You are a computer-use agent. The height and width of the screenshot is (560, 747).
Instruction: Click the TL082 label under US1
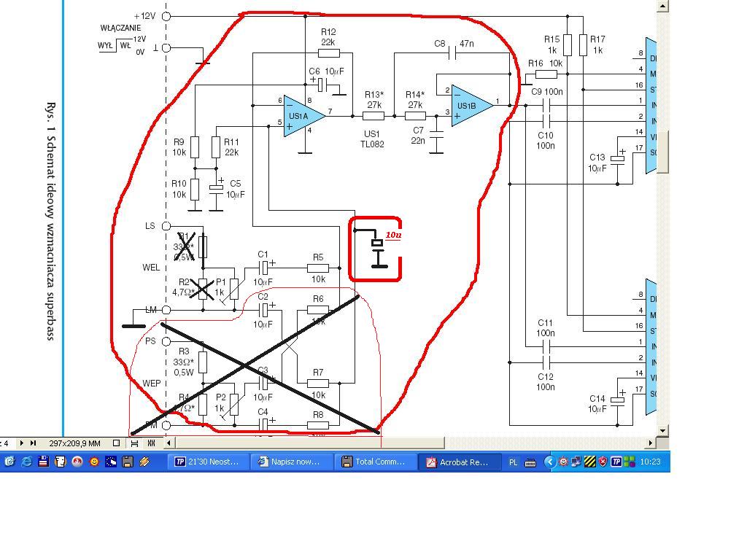[372, 144]
